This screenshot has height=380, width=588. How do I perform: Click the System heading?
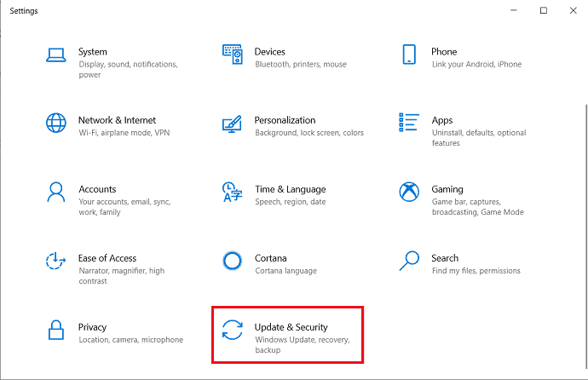pyautogui.click(x=93, y=52)
